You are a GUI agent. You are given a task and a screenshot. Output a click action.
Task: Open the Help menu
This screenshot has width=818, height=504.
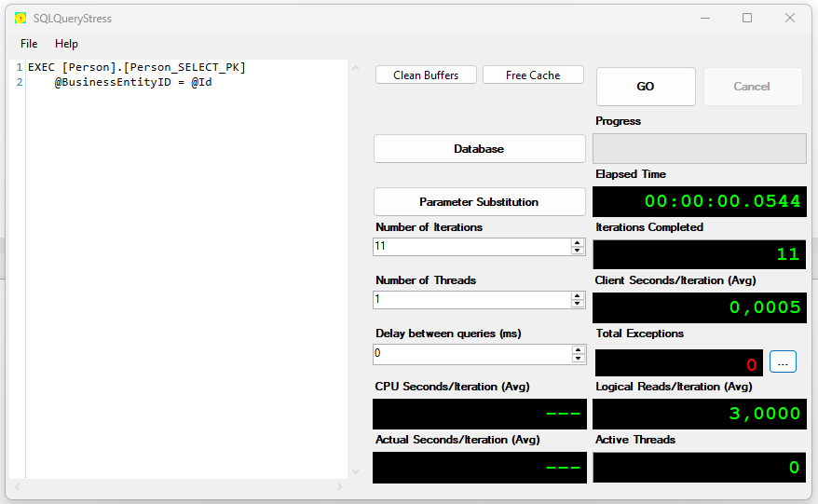pyautogui.click(x=66, y=44)
